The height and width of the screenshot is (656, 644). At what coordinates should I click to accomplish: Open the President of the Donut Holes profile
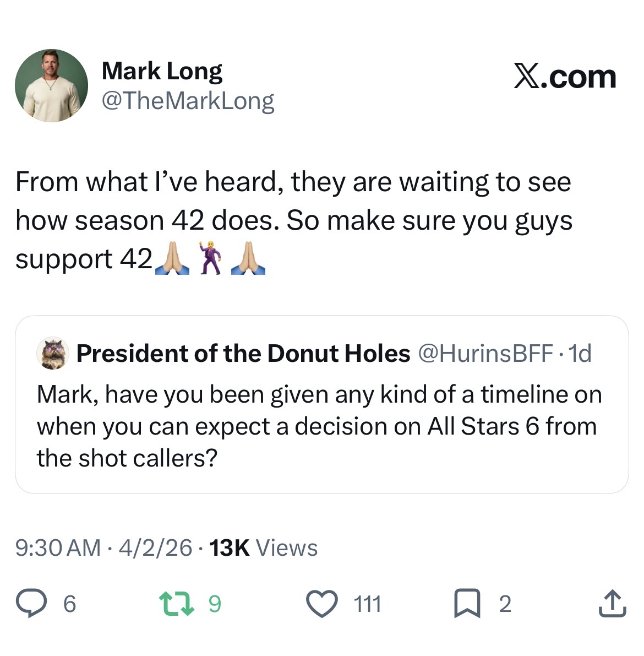point(243,354)
